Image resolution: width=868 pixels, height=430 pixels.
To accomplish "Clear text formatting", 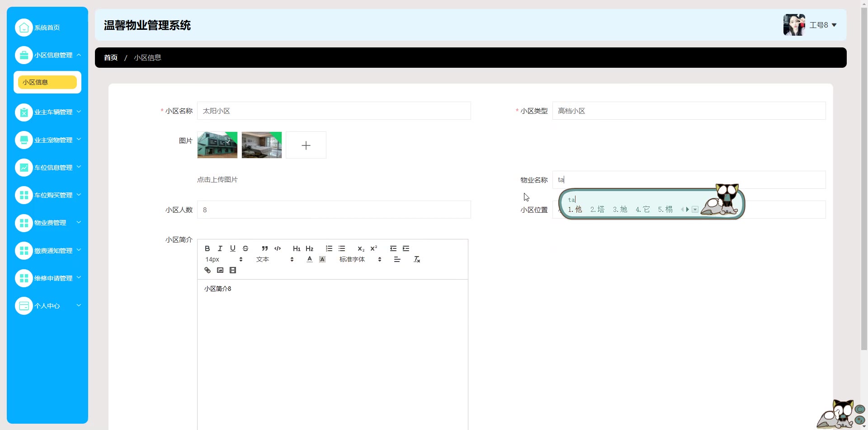I will point(417,259).
